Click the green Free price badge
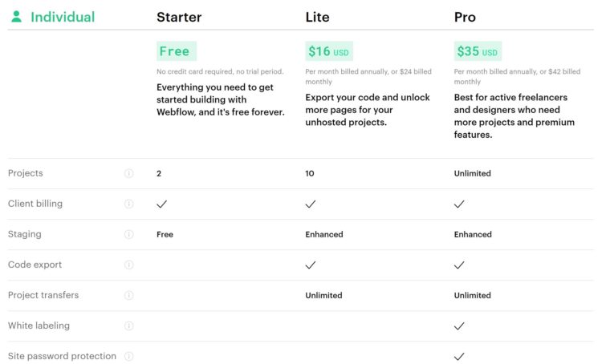Screen dimensions: 602x364 point(175,51)
